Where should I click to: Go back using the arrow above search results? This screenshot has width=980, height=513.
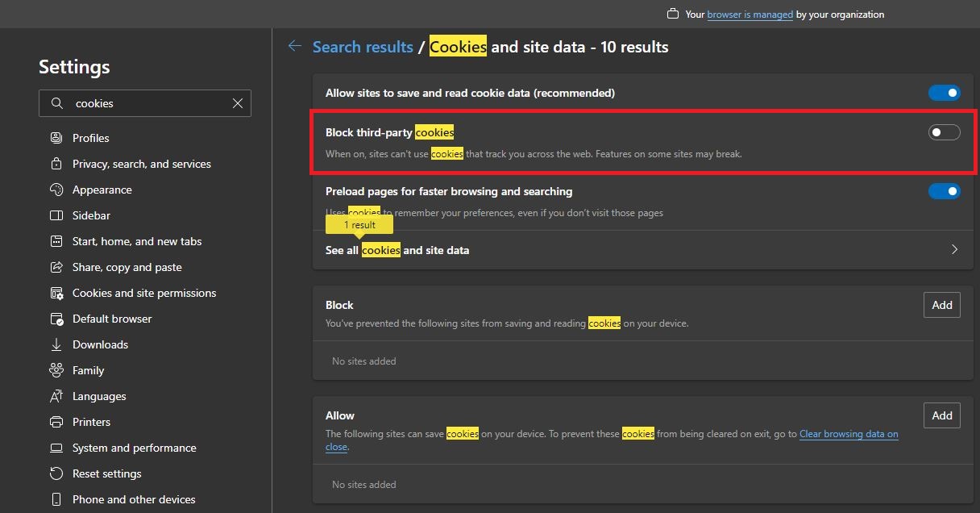tap(295, 46)
